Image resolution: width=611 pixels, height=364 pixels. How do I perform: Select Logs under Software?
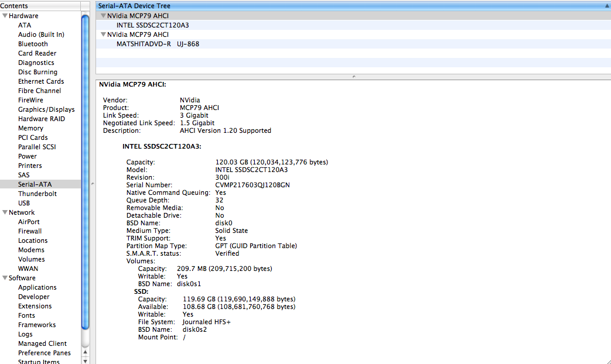25,334
